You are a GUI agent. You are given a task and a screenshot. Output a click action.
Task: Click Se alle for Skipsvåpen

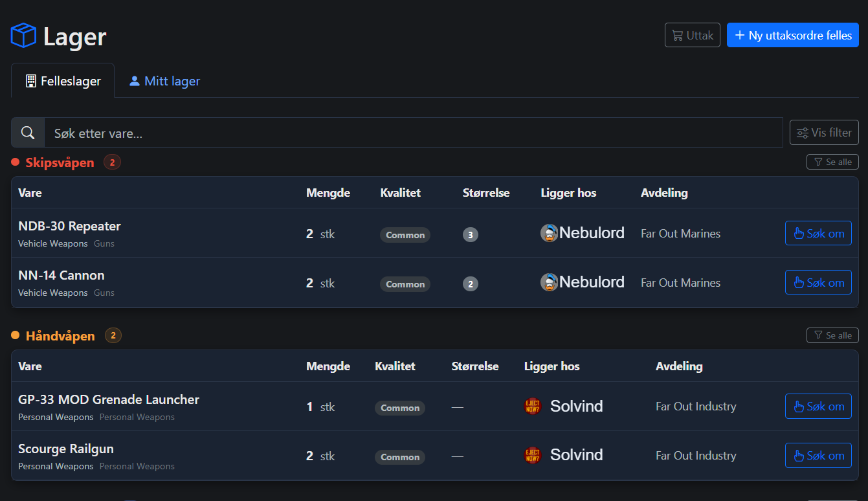tap(832, 162)
